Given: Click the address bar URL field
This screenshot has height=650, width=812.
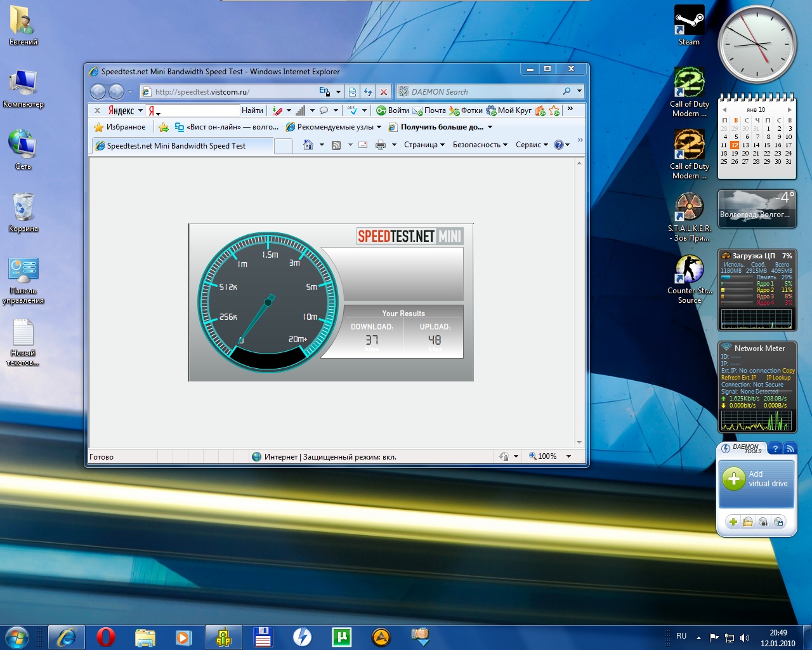Looking at the screenshot, I should [x=235, y=91].
